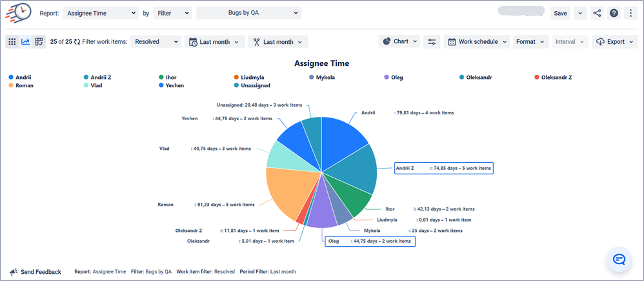Toggle Ihor legend entry

click(x=168, y=78)
